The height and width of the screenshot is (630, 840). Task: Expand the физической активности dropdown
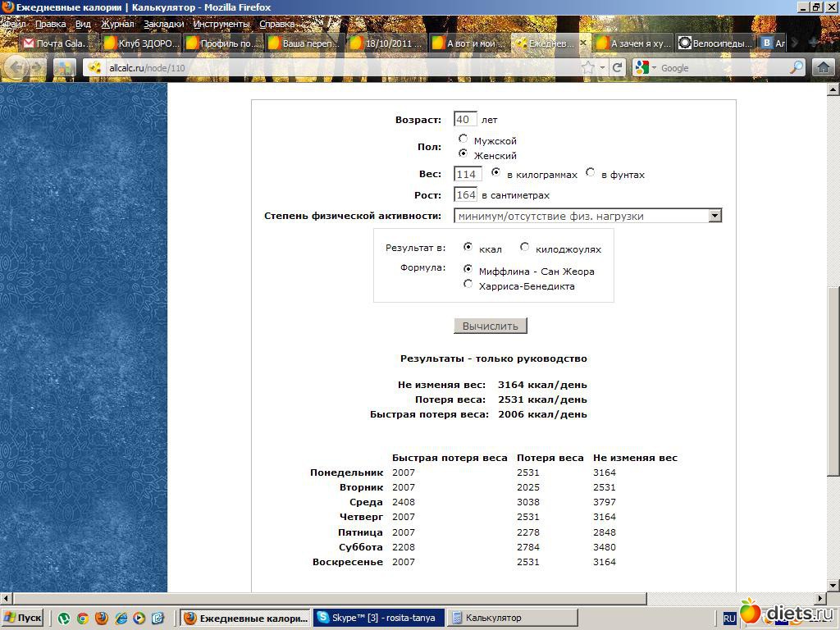pos(714,216)
